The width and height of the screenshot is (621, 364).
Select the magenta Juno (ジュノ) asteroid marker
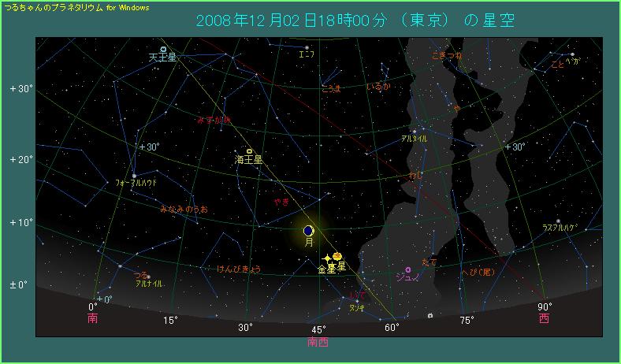pos(408,270)
